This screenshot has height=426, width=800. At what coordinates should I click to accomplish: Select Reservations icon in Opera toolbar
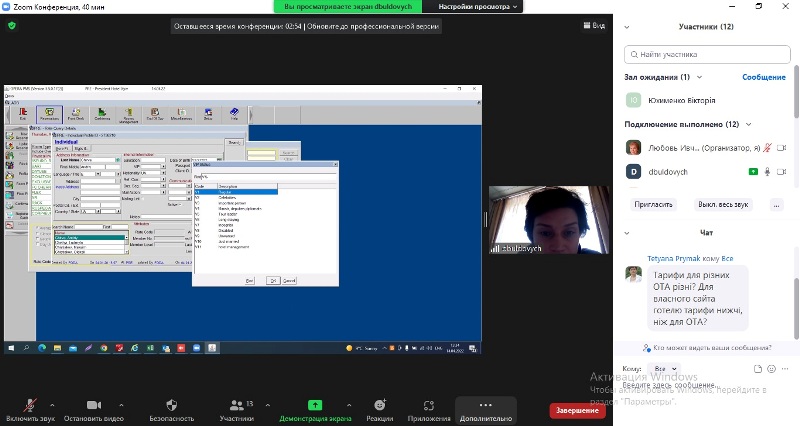click(49, 114)
